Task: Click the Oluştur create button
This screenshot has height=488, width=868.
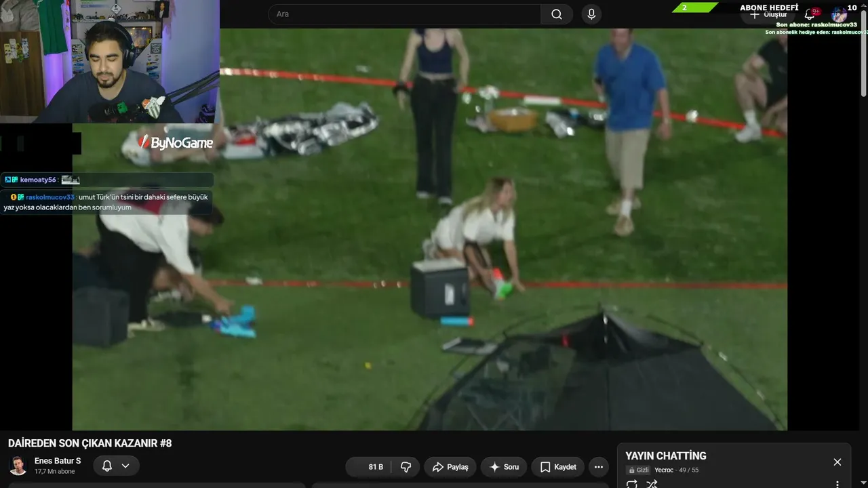Action: click(768, 14)
